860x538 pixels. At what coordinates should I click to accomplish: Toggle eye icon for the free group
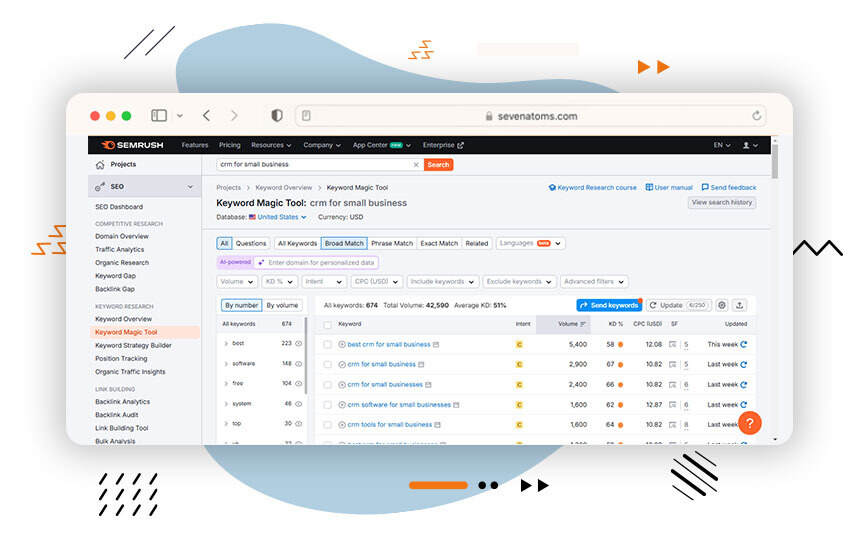point(299,383)
